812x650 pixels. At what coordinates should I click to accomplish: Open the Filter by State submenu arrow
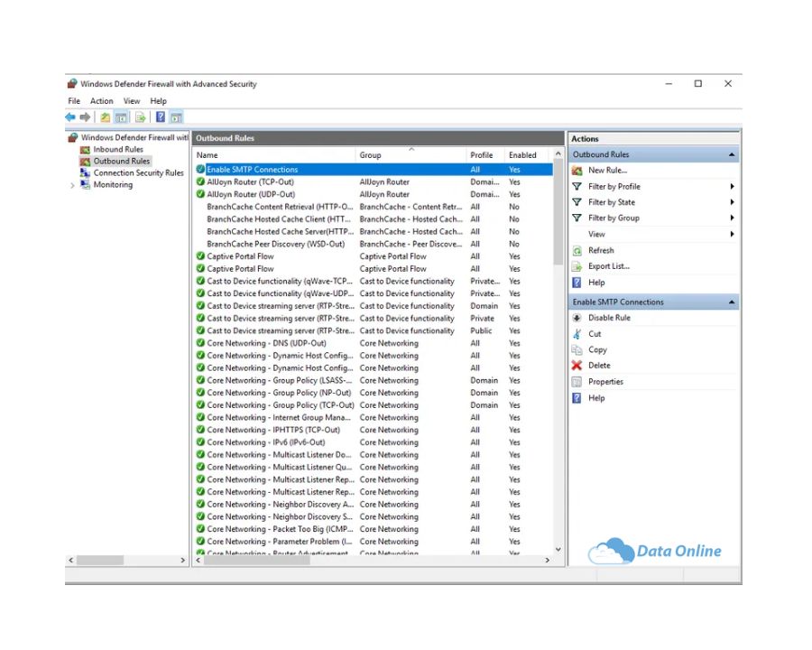(732, 202)
